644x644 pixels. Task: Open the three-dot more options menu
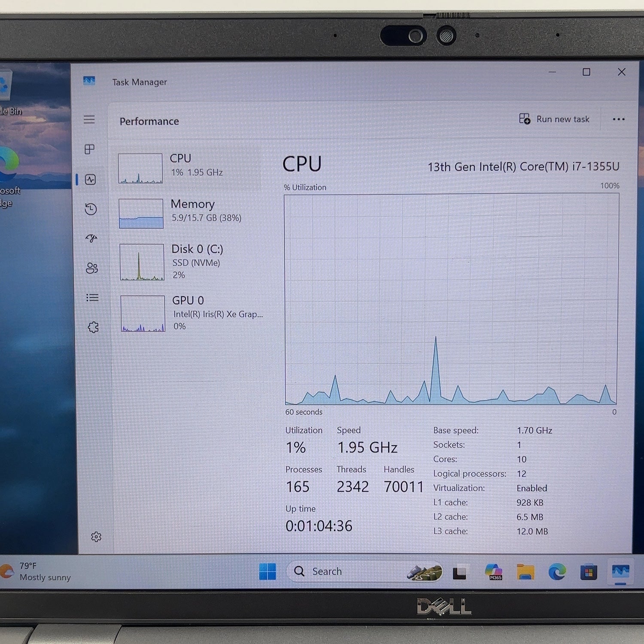click(x=618, y=119)
